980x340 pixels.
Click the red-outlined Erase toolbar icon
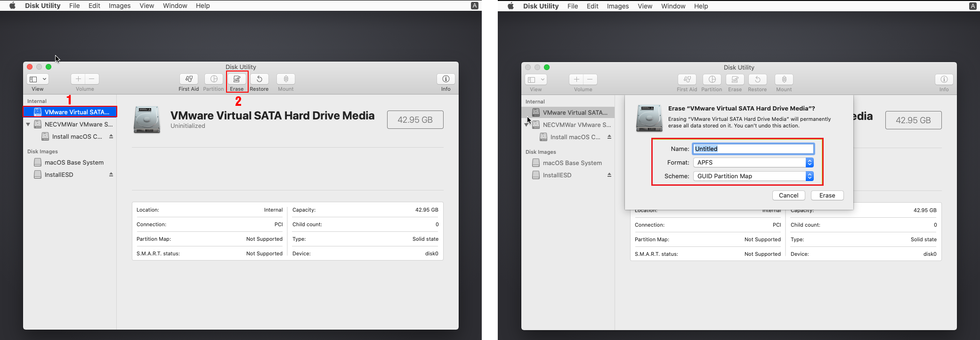pyautogui.click(x=237, y=79)
